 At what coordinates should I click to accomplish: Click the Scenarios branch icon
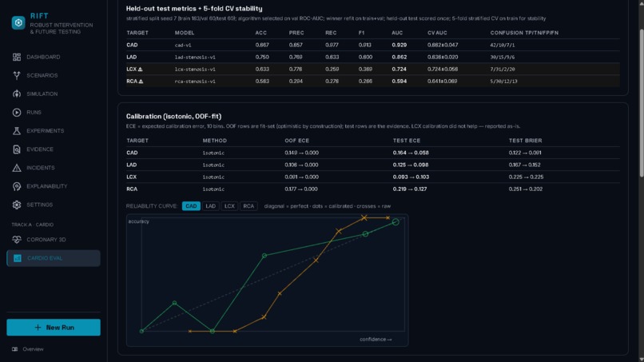click(17, 76)
